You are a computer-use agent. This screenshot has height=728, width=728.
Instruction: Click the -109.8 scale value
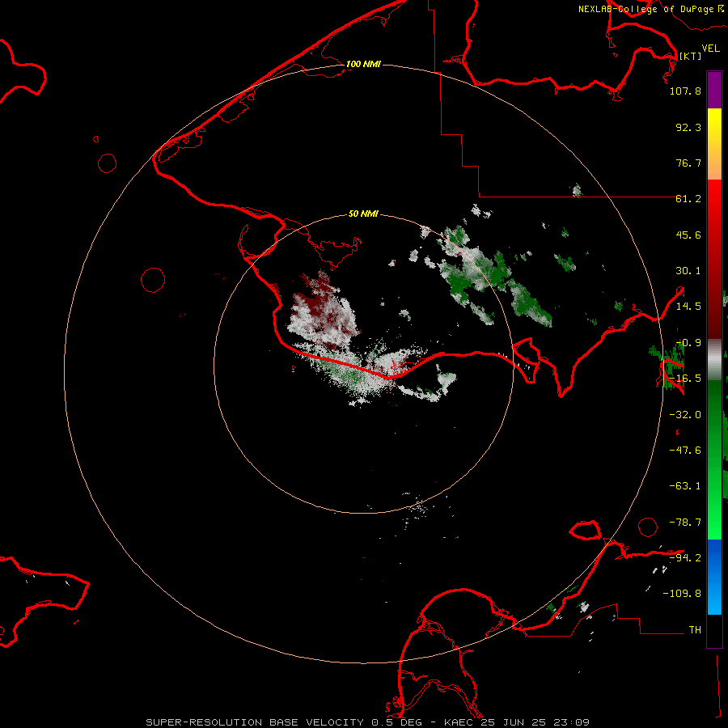click(x=683, y=594)
